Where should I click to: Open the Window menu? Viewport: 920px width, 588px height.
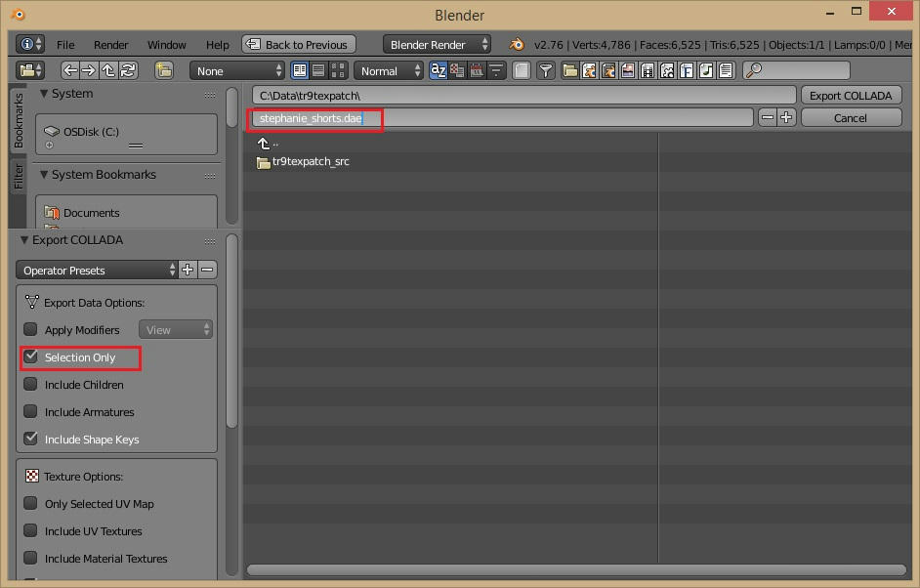point(167,45)
